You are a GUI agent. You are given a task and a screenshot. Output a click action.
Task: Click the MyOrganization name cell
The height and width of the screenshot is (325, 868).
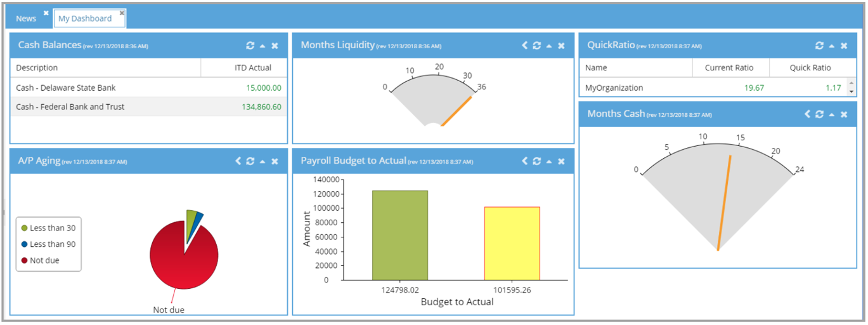click(614, 88)
